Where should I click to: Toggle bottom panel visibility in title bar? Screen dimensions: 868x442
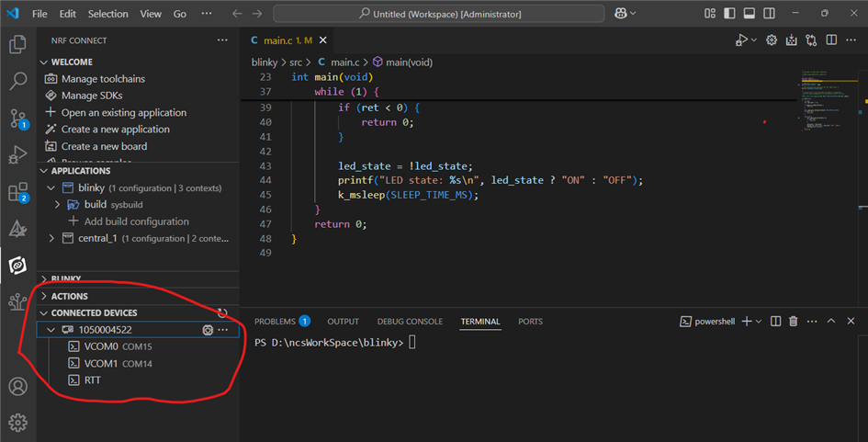[749, 13]
